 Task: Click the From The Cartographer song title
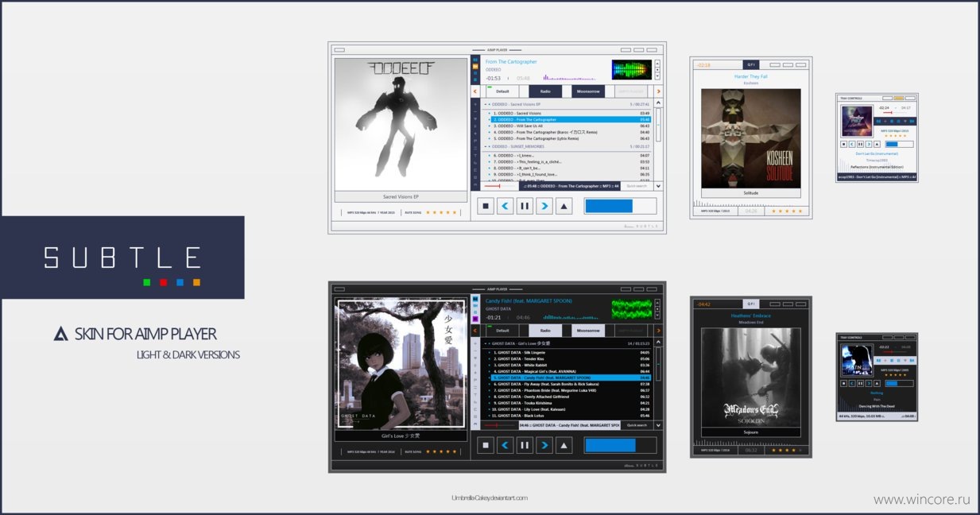click(511, 61)
